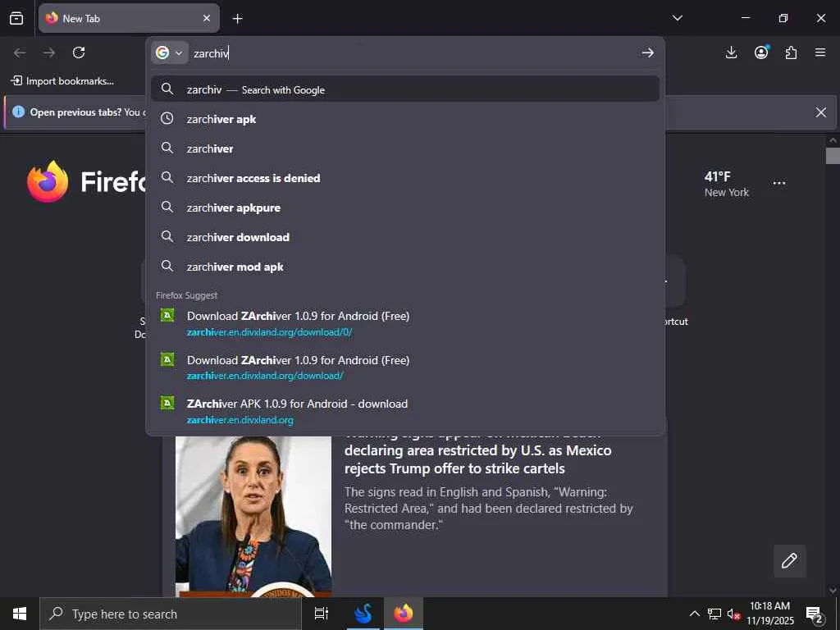Click the Windows taskbar search box
The height and width of the screenshot is (630, 840).
171,614
